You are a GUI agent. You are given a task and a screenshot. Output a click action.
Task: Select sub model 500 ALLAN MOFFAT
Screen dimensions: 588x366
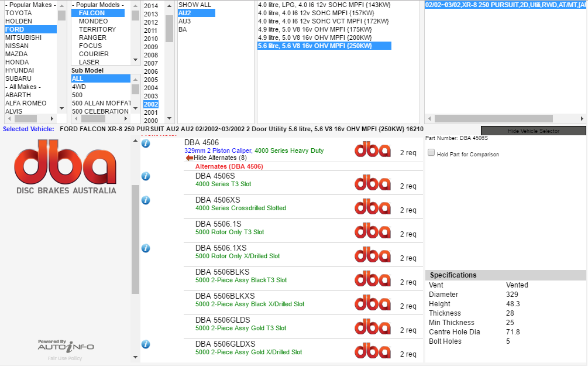101,103
